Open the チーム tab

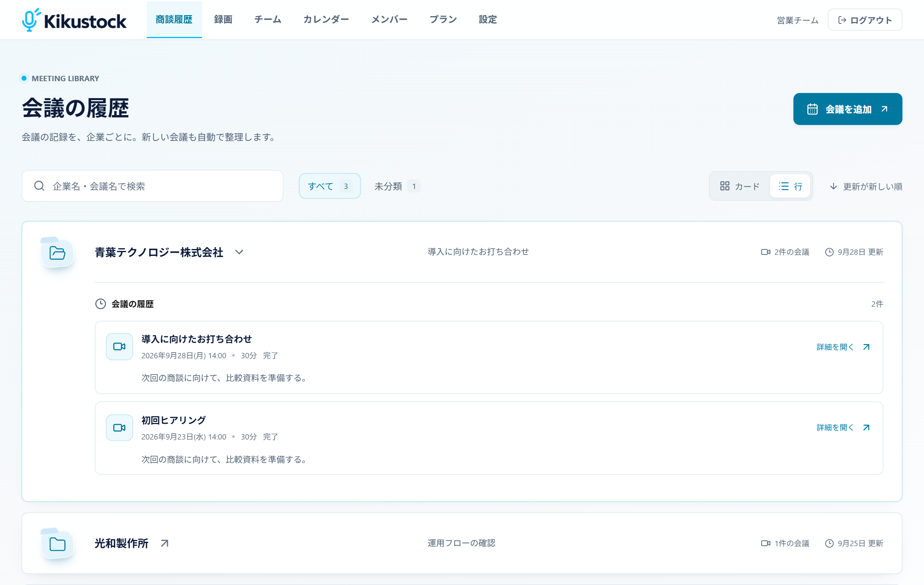coord(268,20)
